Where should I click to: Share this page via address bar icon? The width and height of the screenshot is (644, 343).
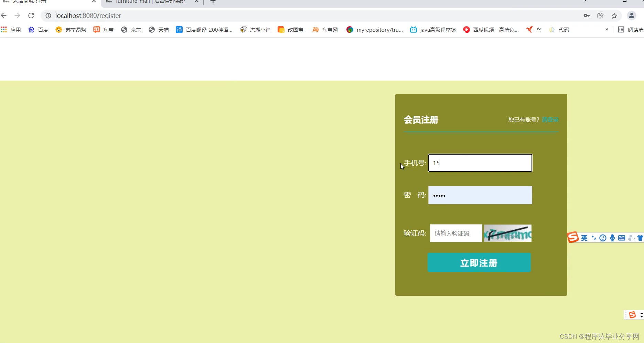click(600, 15)
